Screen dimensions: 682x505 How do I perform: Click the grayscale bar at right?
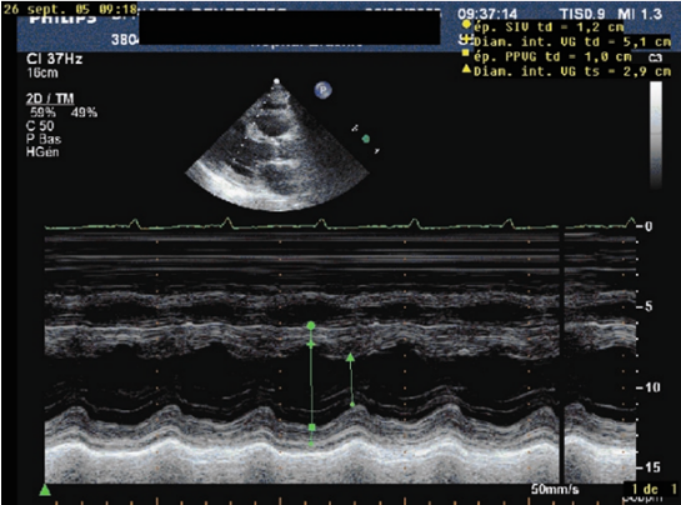655,135
